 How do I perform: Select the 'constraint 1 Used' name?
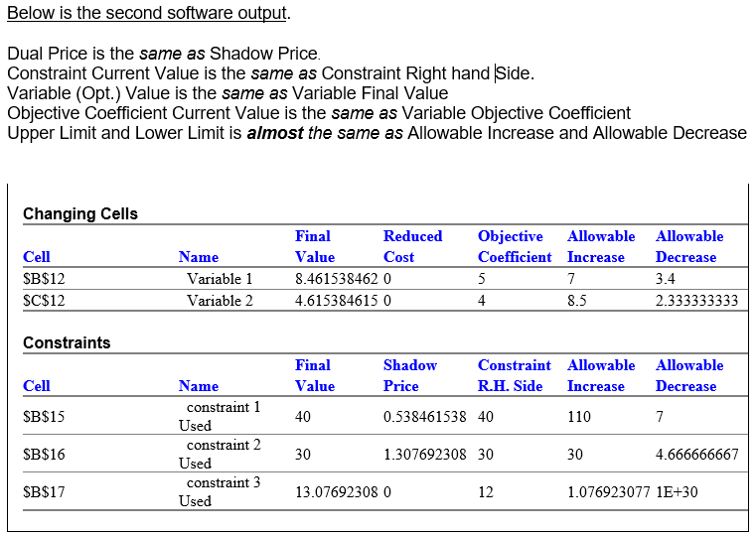point(220,417)
